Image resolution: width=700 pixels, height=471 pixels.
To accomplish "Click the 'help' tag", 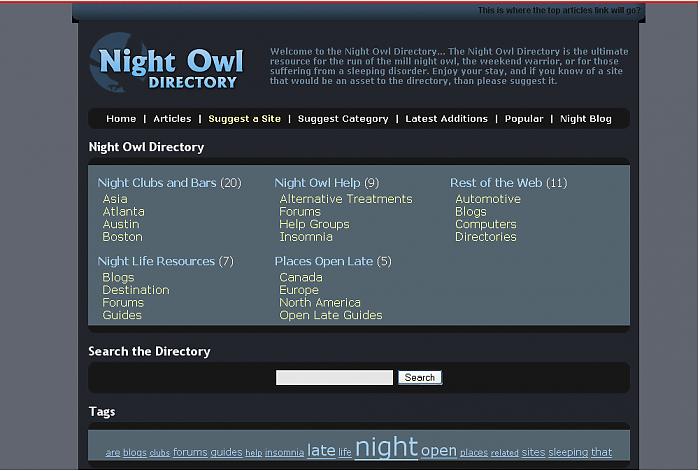I will 254,454.
